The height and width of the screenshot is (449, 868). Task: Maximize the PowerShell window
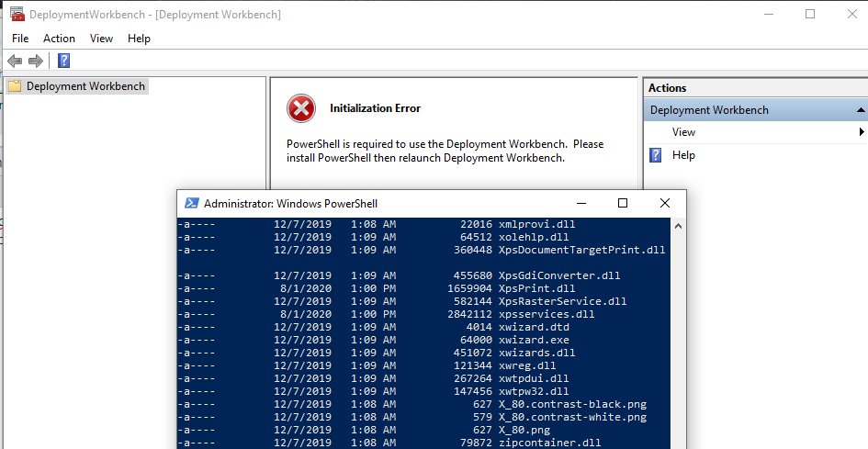[623, 203]
